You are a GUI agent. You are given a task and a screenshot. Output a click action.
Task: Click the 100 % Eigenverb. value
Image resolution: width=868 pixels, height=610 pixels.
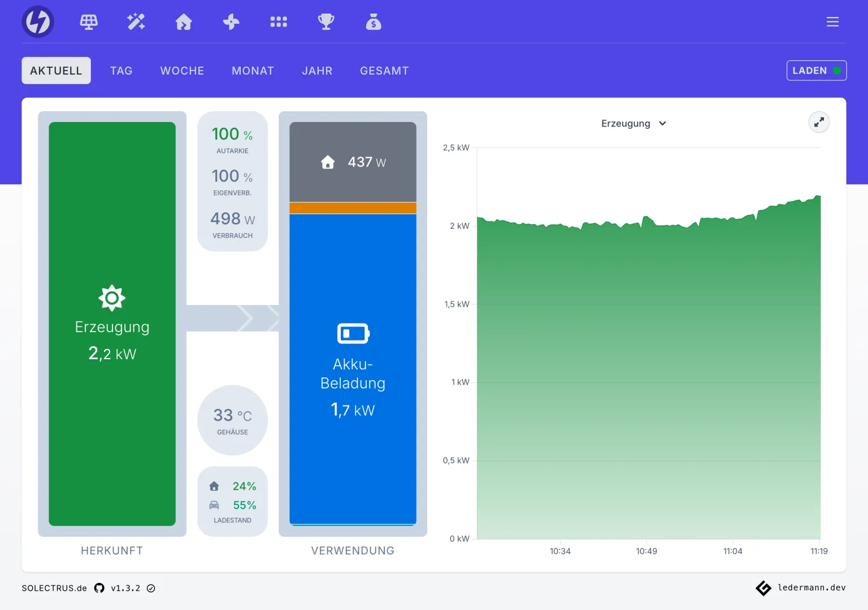[x=232, y=176]
